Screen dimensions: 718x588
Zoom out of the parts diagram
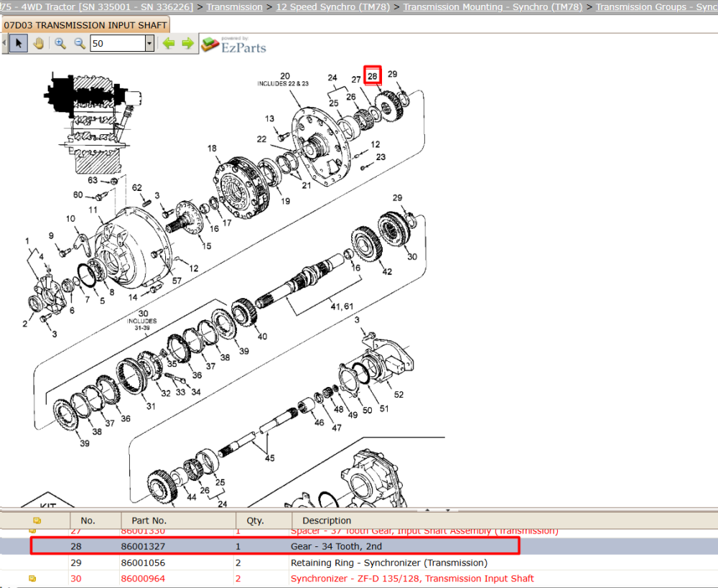point(80,44)
